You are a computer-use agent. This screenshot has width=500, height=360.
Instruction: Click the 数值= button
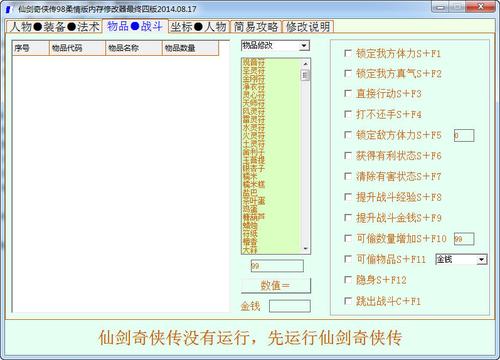275,286
